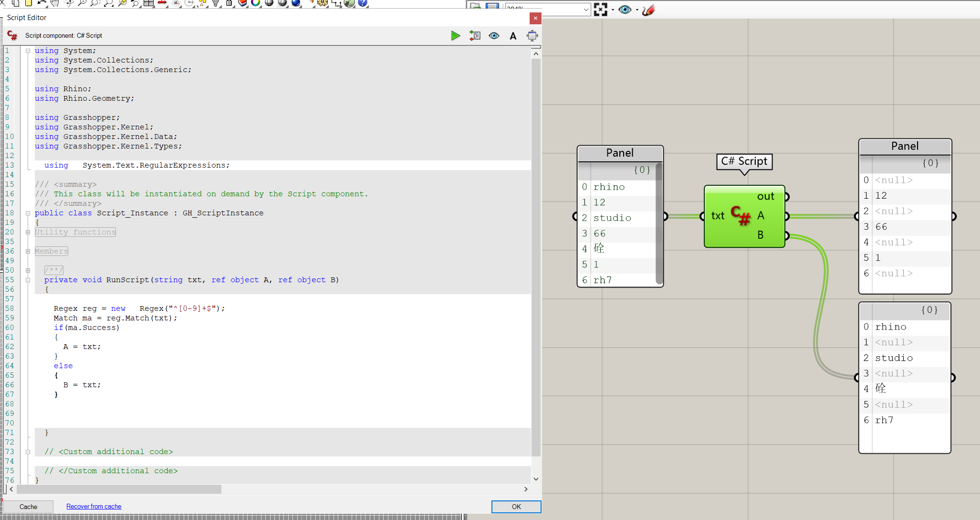Click the left Panel's vertical scrollbar
Viewport: 980px width, 520px height.
pos(659,223)
